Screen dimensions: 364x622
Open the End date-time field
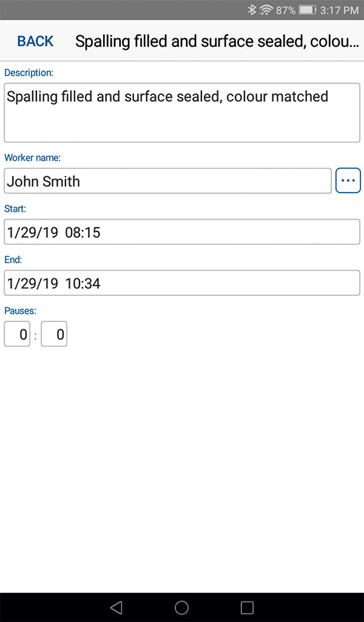182,283
